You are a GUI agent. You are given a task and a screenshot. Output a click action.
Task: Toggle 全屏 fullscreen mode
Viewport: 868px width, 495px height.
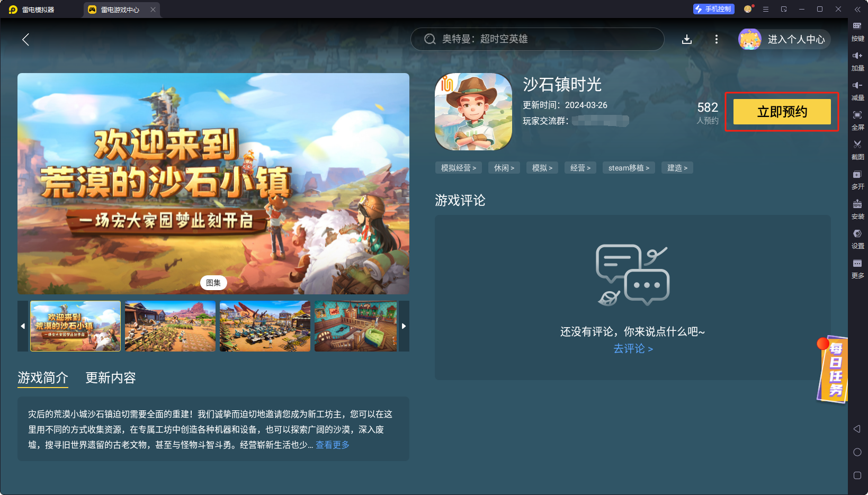[x=857, y=121]
